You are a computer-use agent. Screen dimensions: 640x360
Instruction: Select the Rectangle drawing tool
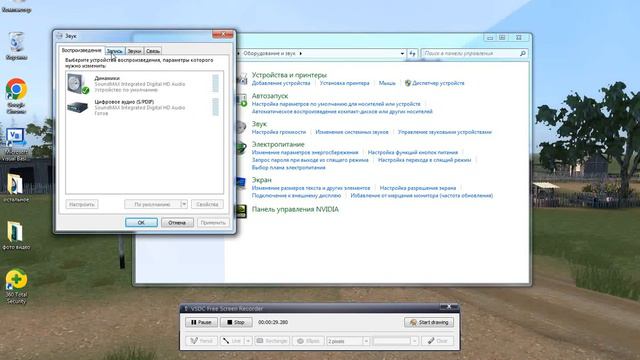pyautogui.click(x=272, y=341)
